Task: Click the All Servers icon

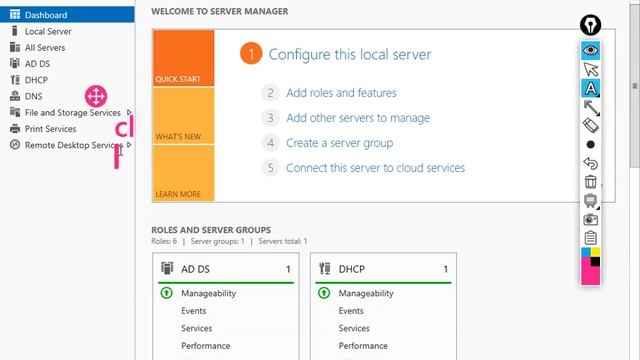Action: click(15, 47)
